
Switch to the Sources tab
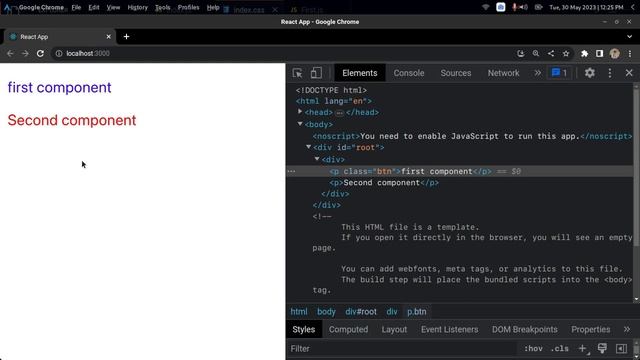point(456,73)
